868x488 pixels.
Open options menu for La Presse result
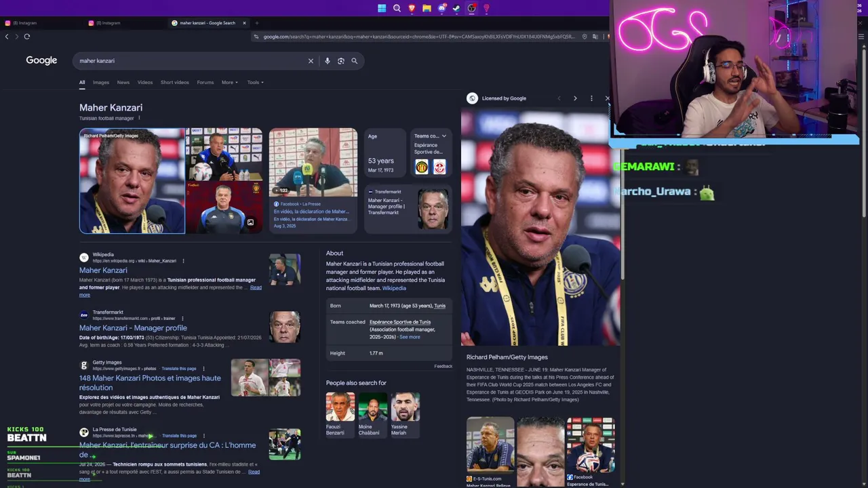[203, 436]
